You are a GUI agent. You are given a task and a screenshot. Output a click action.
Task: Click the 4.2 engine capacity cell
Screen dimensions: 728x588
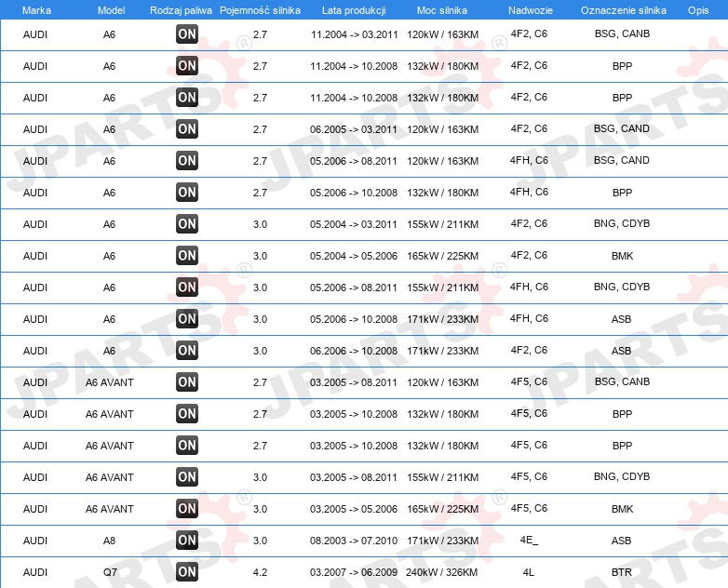tap(260, 572)
